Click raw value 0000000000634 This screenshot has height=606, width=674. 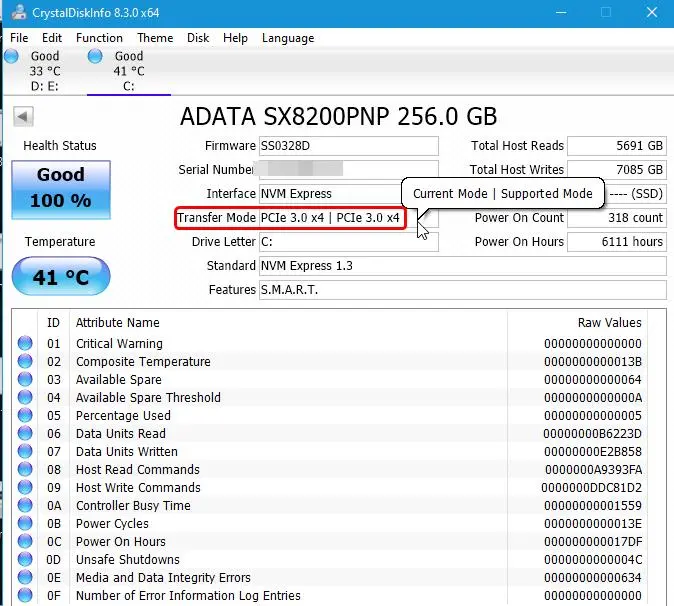click(593, 578)
